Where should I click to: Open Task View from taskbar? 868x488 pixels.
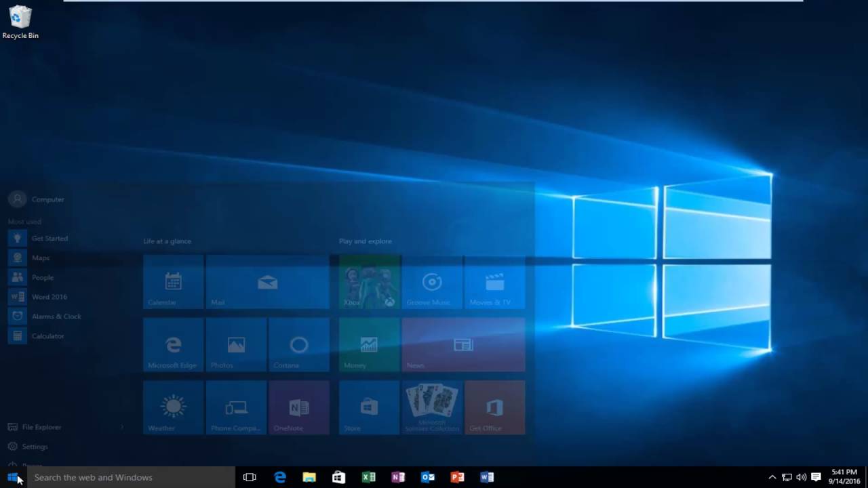(x=250, y=477)
